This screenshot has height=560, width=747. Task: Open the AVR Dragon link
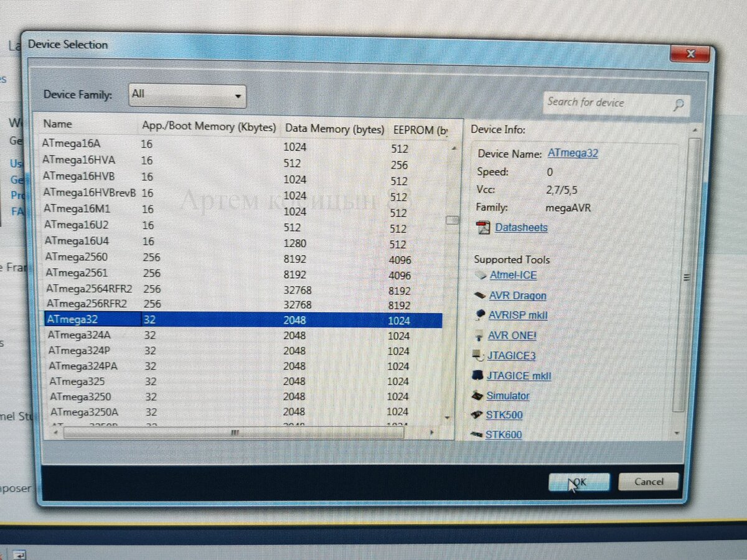517,296
